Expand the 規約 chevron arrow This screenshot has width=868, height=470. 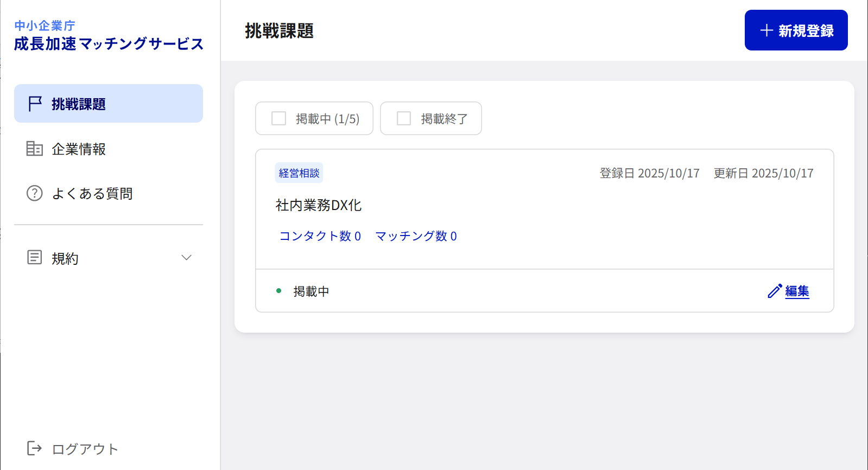(186, 258)
